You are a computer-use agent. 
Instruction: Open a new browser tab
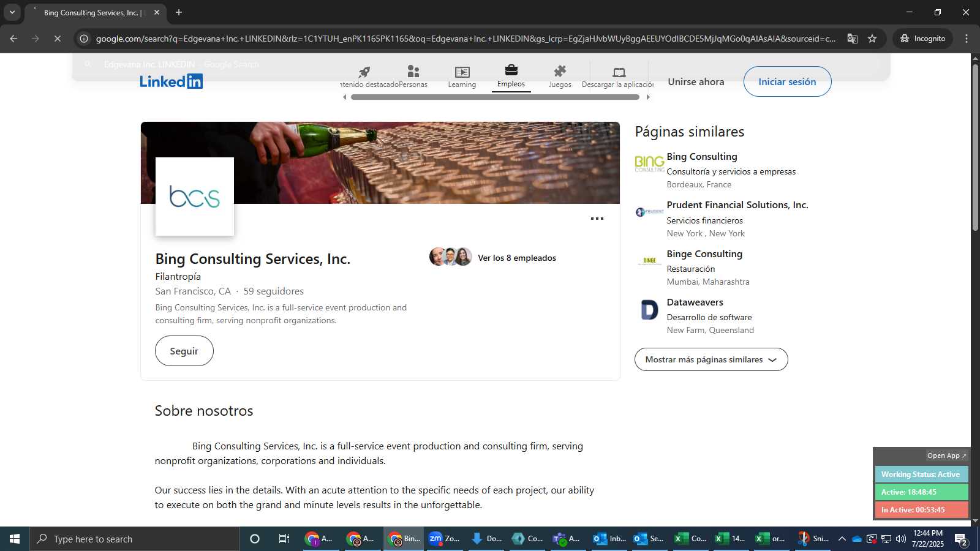[179, 12]
